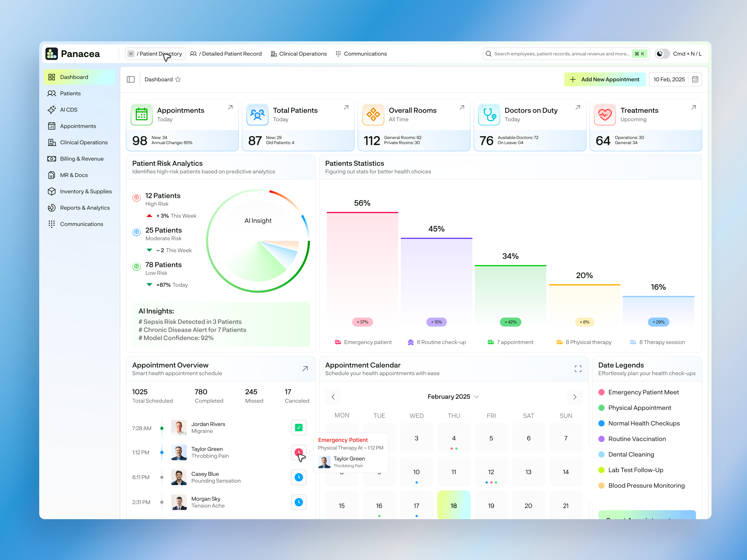Click the Add New Appointment button

pos(605,79)
